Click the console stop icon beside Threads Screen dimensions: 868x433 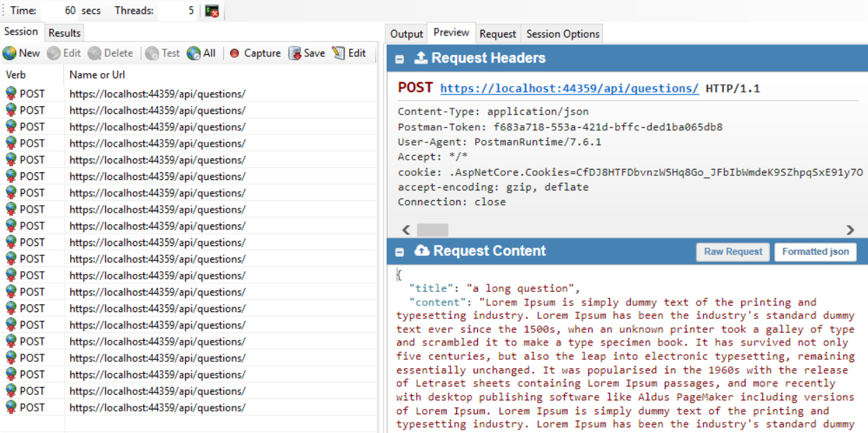[x=212, y=11]
